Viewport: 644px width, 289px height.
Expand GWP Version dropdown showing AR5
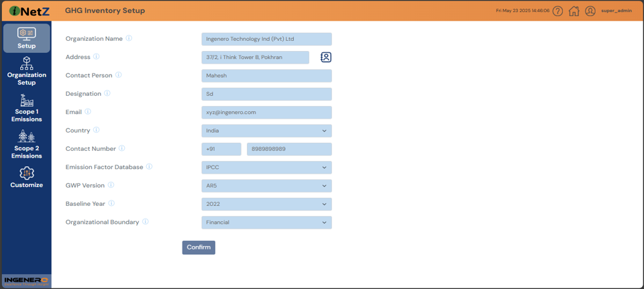click(266, 186)
